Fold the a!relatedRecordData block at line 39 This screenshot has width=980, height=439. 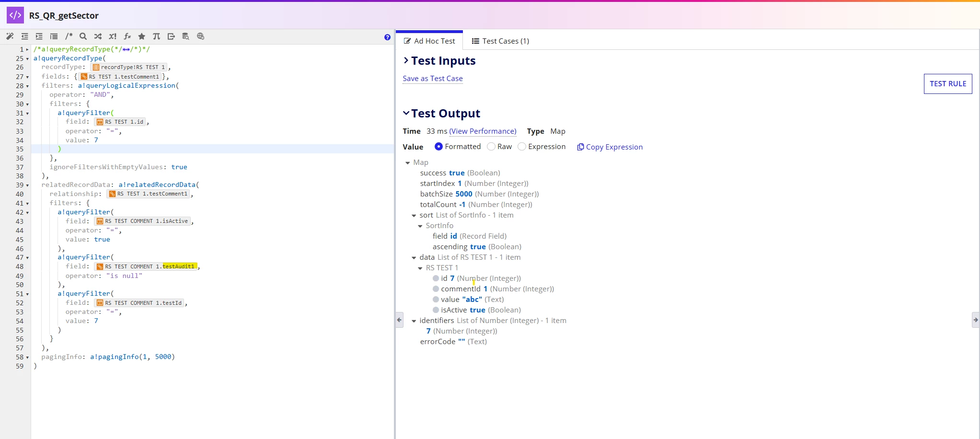27,185
